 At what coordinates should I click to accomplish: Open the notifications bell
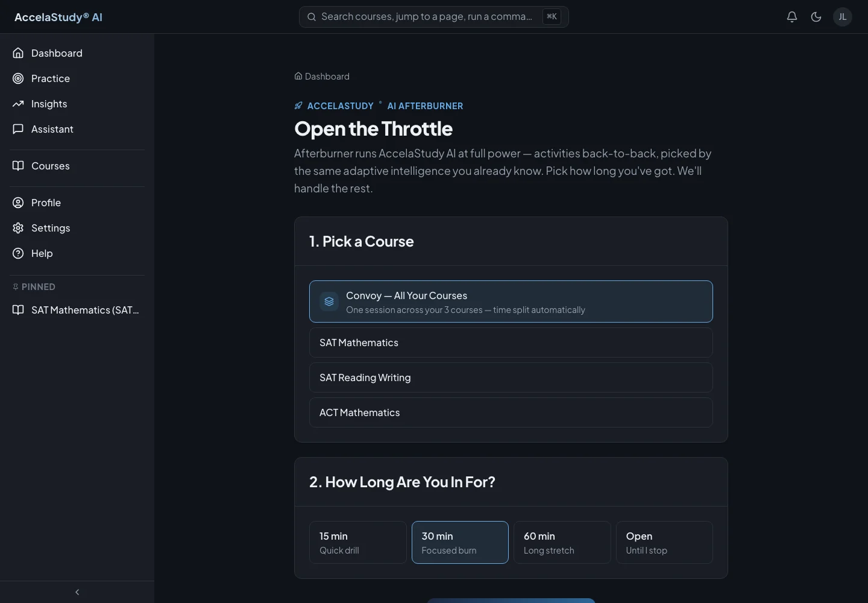(792, 17)
